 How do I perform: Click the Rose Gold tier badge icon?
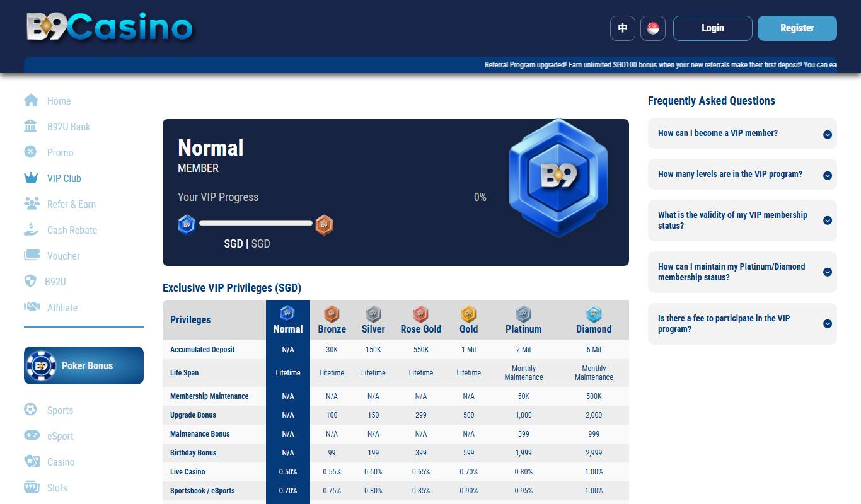click(x=421, y=314)
